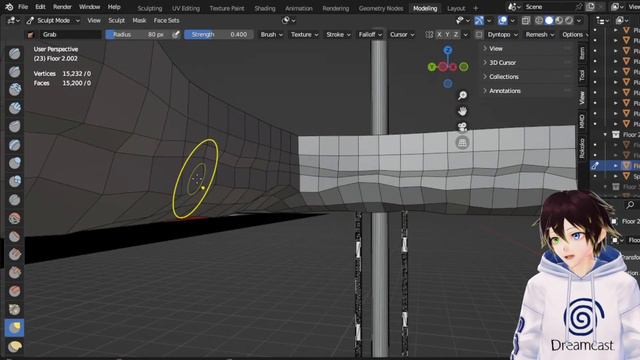The image size is (640, 360).
Task: Select the Inflate sculpt brush
Action: click(14, 163)
